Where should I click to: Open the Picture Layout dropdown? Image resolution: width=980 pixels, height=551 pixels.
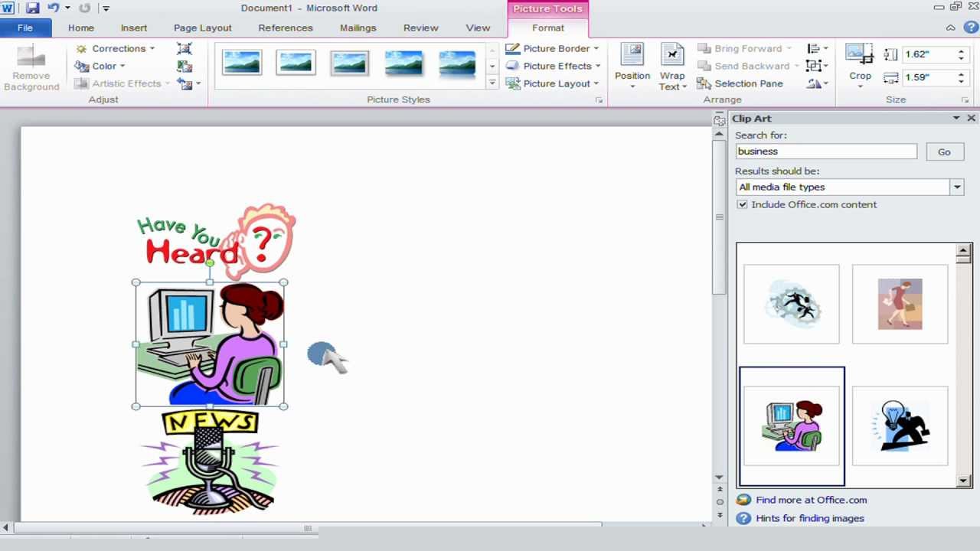pyautogui.click(x=553, y=83)
